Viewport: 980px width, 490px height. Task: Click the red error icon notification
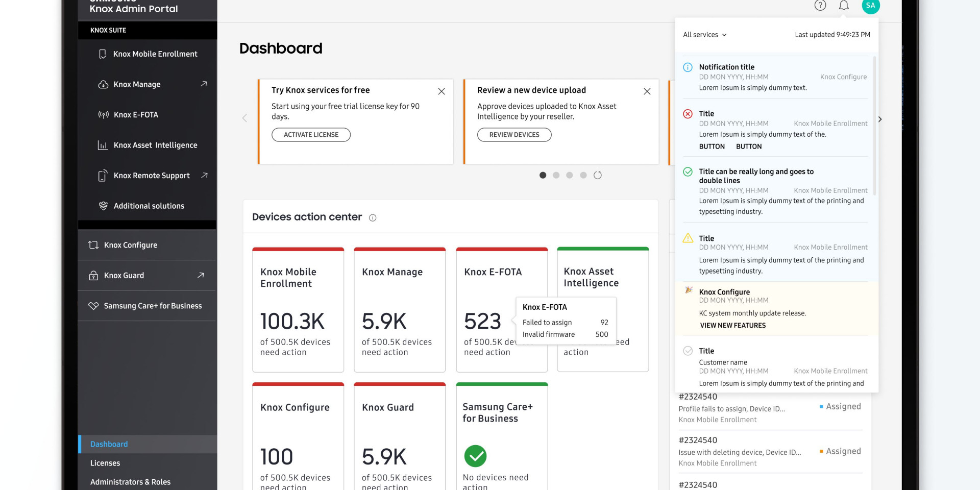tap(688, 114)
